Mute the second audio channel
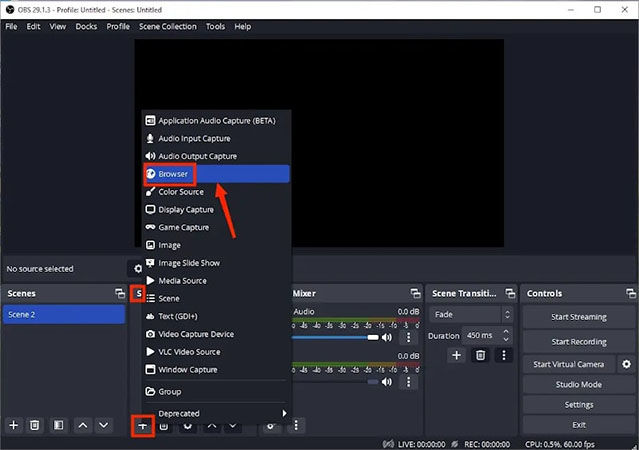This screenshot has height=450, width=639. coord(387,382)
